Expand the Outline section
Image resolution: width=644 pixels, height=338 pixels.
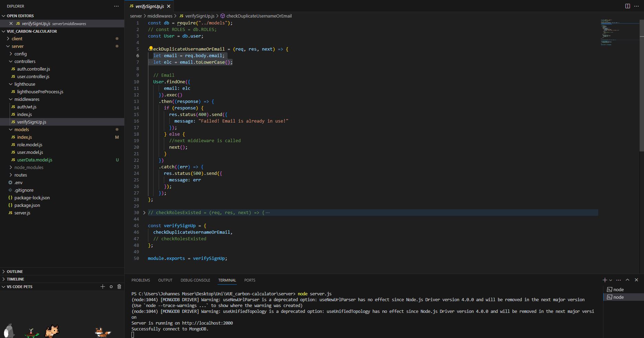(62, 272)
